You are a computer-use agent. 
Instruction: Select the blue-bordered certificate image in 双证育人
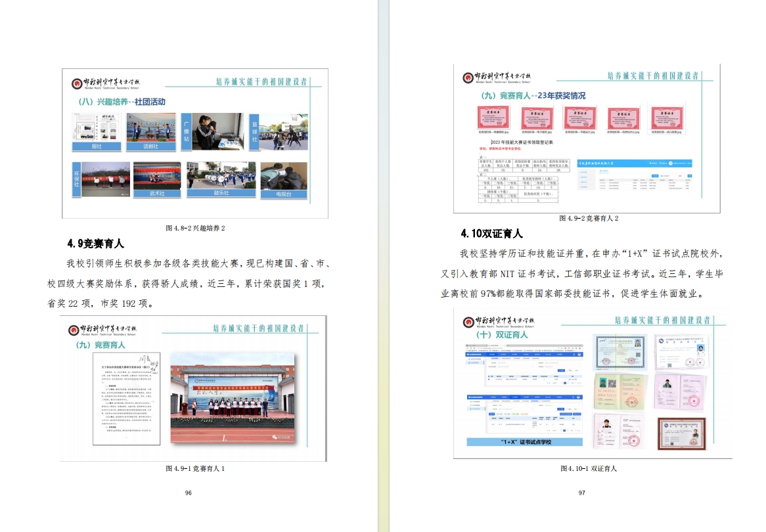pyautogui.click(x=620, y=352)
